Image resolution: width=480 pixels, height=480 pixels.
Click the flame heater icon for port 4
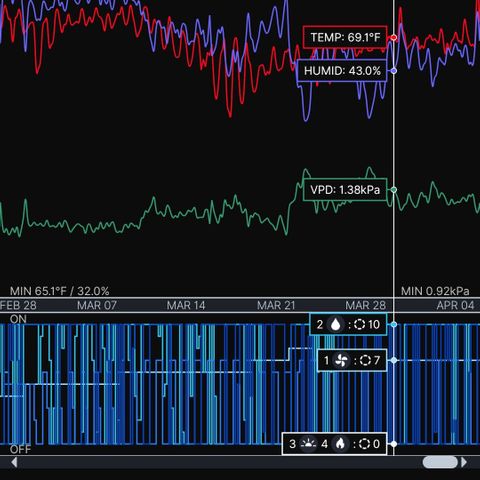point(340,444)
